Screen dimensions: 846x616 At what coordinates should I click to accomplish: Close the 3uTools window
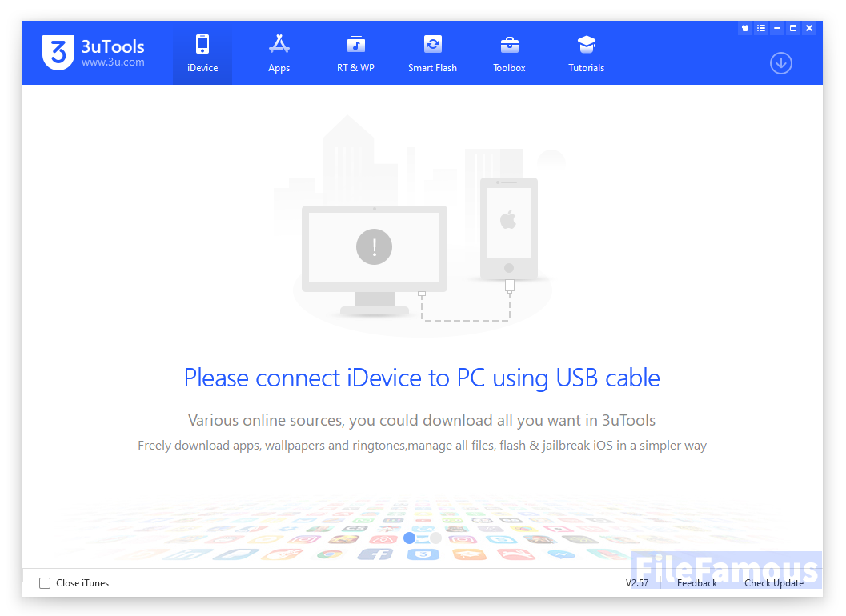click(x=809, y=28)
